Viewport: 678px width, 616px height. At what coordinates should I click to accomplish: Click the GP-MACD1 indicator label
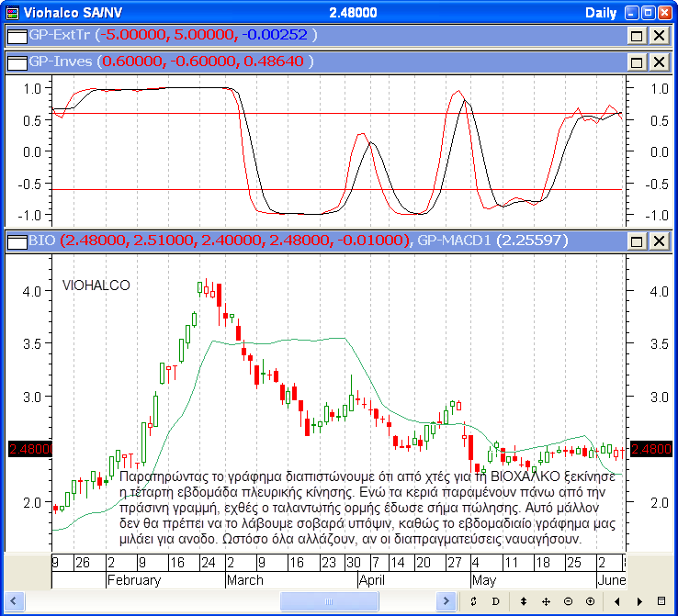(x=454, y=240)
